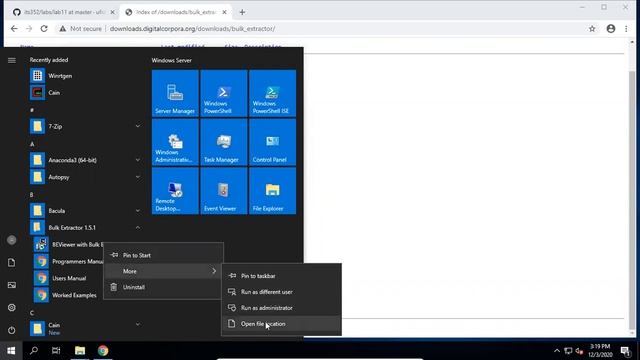
Task: Open a new Chrome tab
Action: [242, 12]
